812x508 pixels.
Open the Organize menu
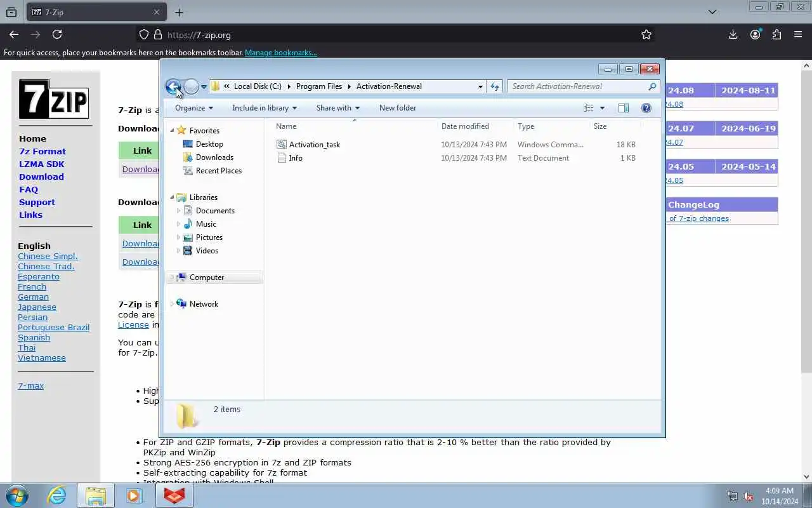click(x=194, y=108)
